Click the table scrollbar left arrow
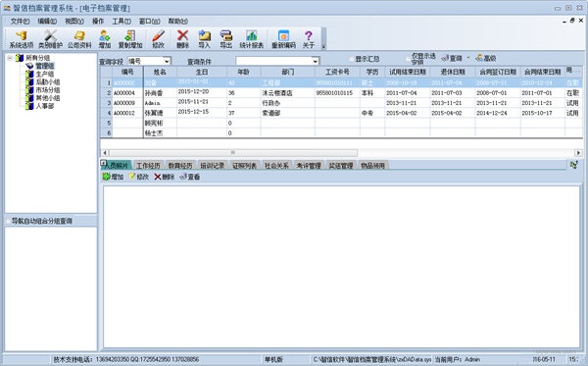Image resolution: width=588 pixels, height=366 pixels. pos(105,152)
